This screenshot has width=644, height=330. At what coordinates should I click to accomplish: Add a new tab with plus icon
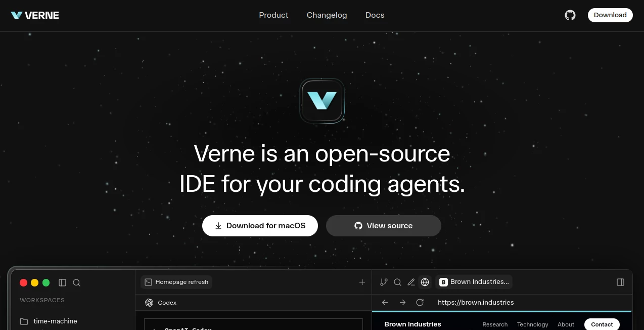click(362, 282)
